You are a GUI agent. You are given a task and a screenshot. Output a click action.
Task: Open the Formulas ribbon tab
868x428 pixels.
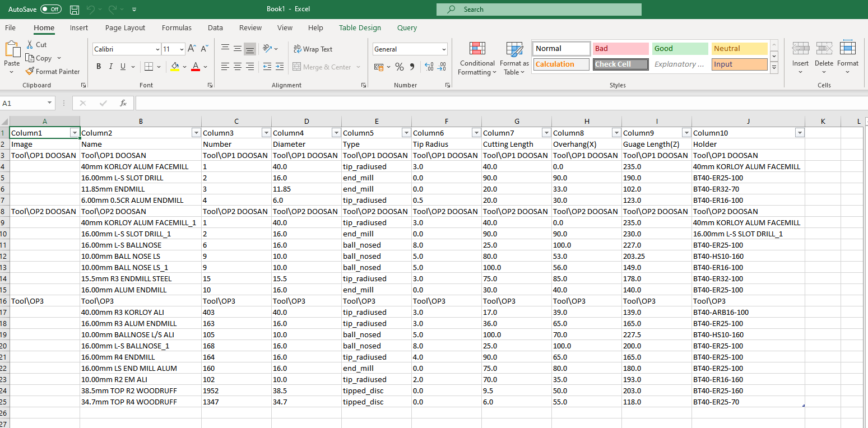pos(177,27)
